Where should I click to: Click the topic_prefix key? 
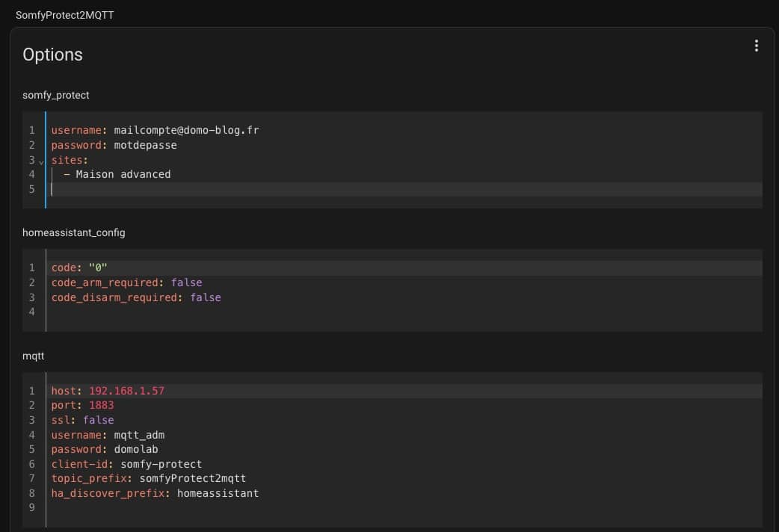91,478
